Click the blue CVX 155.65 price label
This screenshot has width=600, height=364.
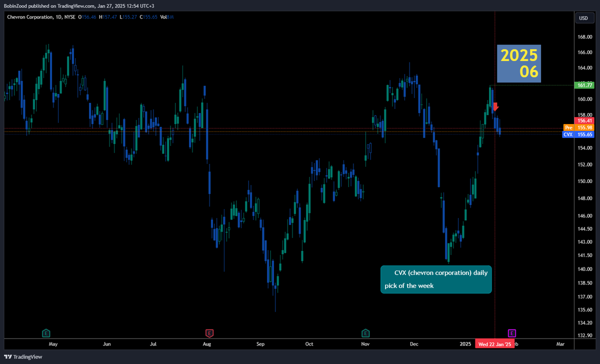(578, 135)
